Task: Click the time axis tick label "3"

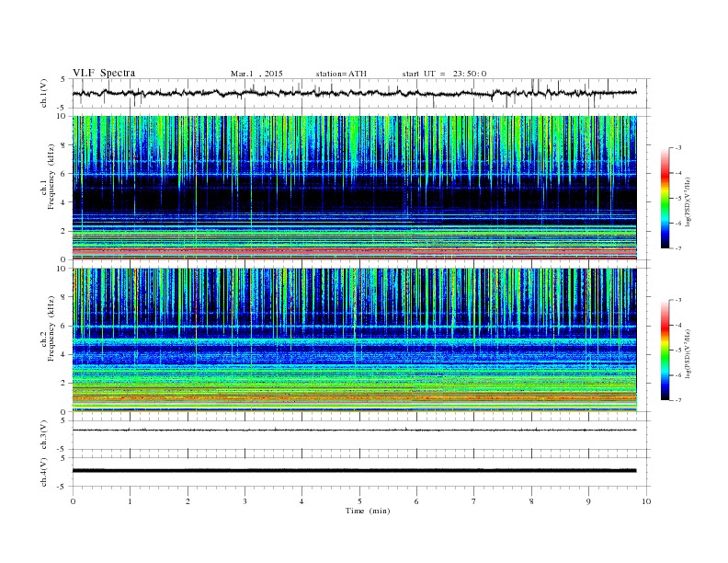Action: (245, 501)
